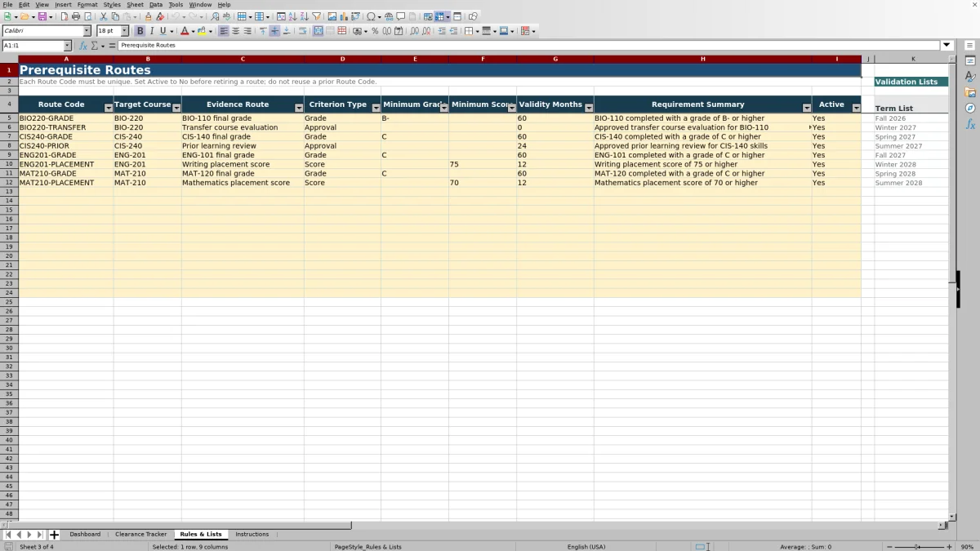
Task: Switch to the Clearance Tracker sheet tab
Action: click(140, 535)
